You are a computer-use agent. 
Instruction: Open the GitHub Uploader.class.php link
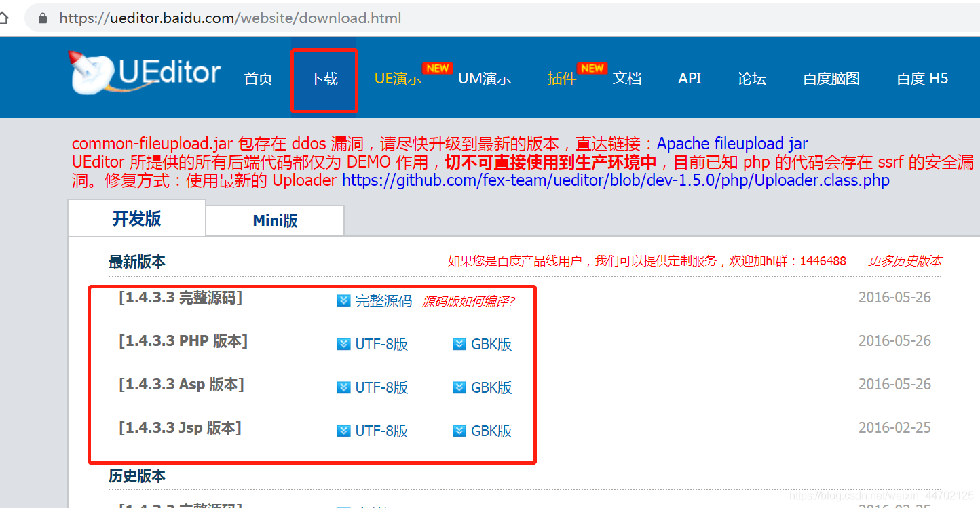click(616, 180)
